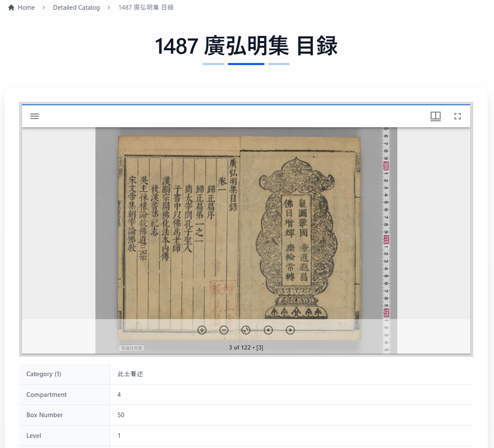Viewport: 494px width, 448px height.
Task: Click the Box Number row label
Action: 45,415
